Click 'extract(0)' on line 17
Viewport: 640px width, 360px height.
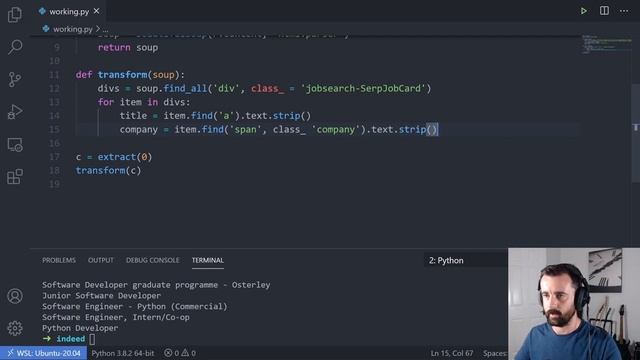tap(125, 157)
